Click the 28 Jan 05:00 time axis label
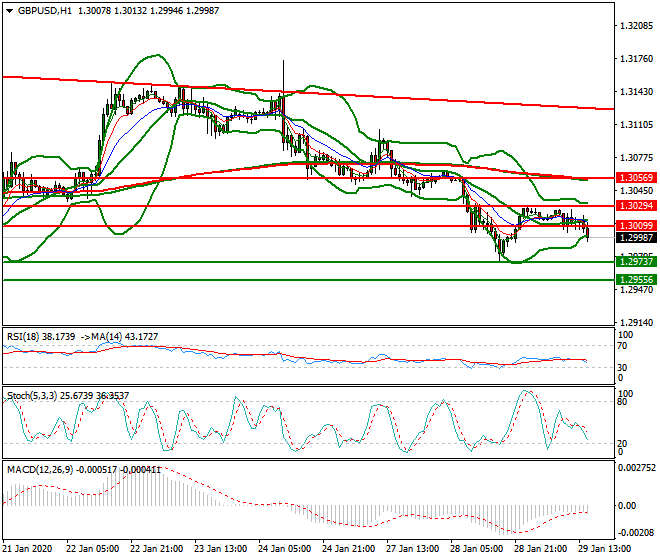This screenshot has width=660, height=560. (x=476, y=549)
